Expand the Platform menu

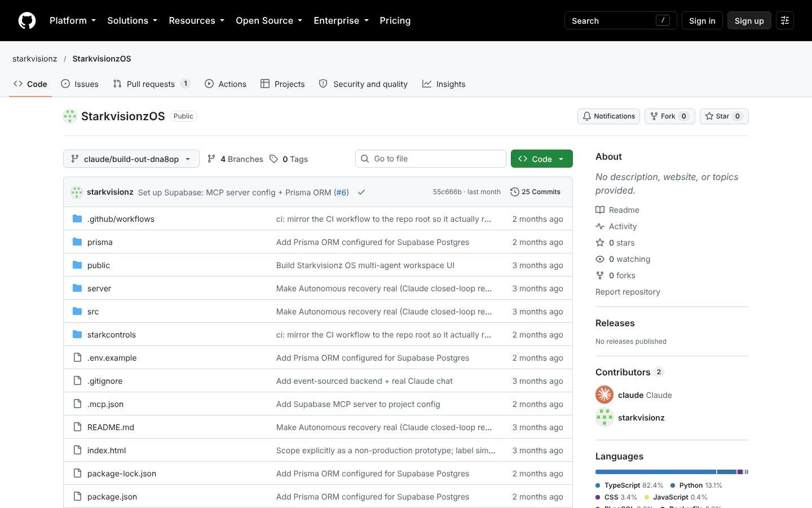click(x=73, y=20)
